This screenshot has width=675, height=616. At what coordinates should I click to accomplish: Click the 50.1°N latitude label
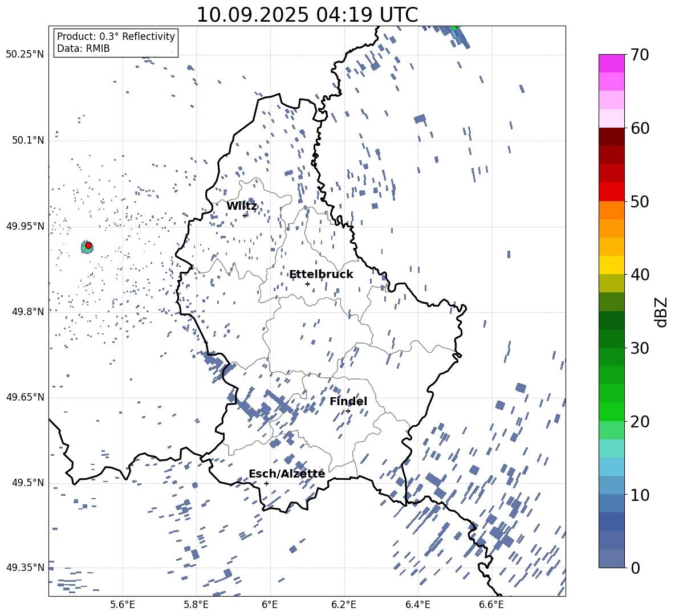[28, 140]
